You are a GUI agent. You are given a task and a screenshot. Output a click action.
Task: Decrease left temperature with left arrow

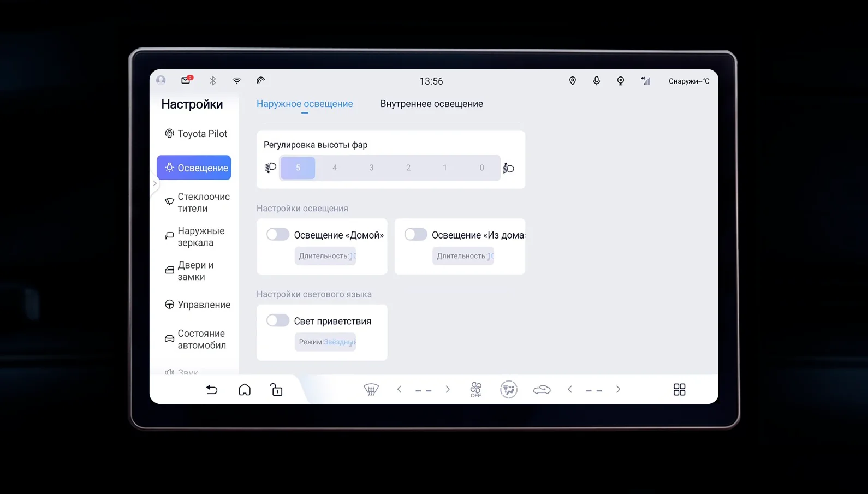click(x=400, y=390)
